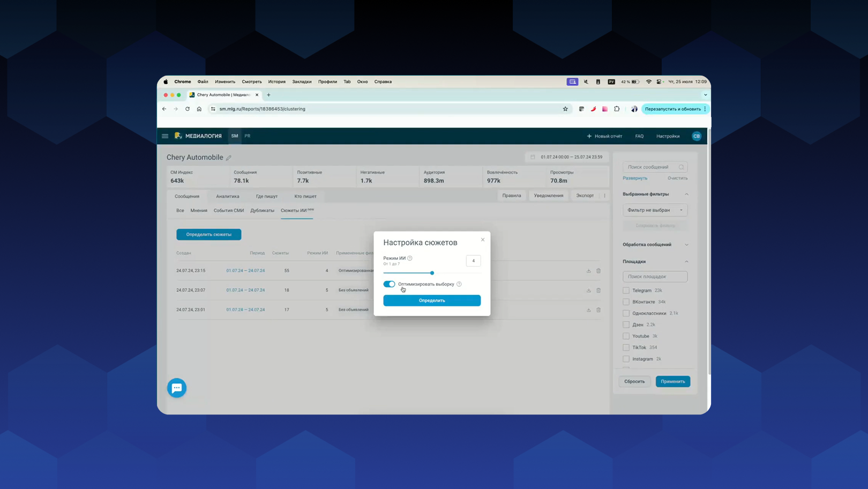Click the Применить filter button
The height and width of the screenshot is (489, 868).
(x=672, y=382)
